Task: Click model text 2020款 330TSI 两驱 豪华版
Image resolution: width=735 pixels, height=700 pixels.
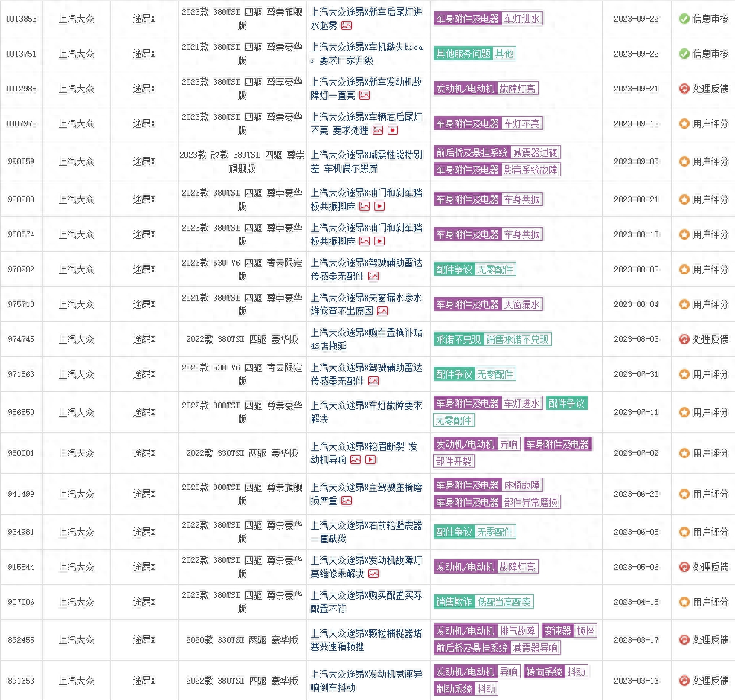Action: coord(242,640)
